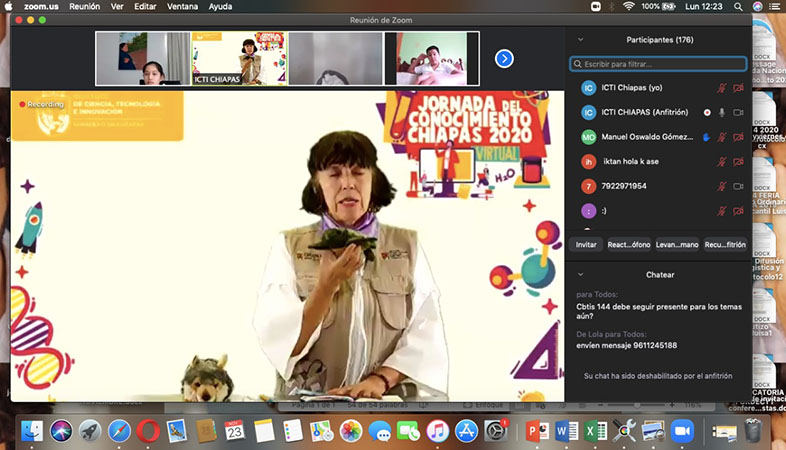Click the IC avatar of ICTI Chiapas (yo)
The image size is (786, 450).
[x=588, y=88]
